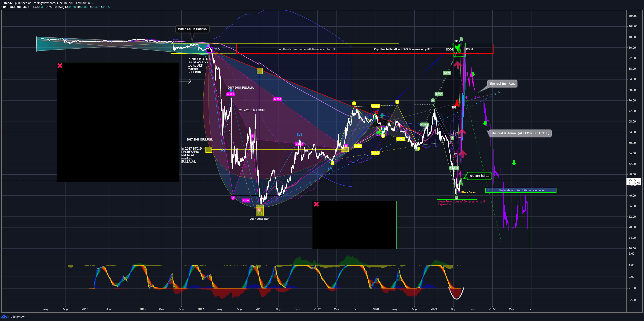Click the red X on the large black box

pyautogui.click(x=60, y=66)
